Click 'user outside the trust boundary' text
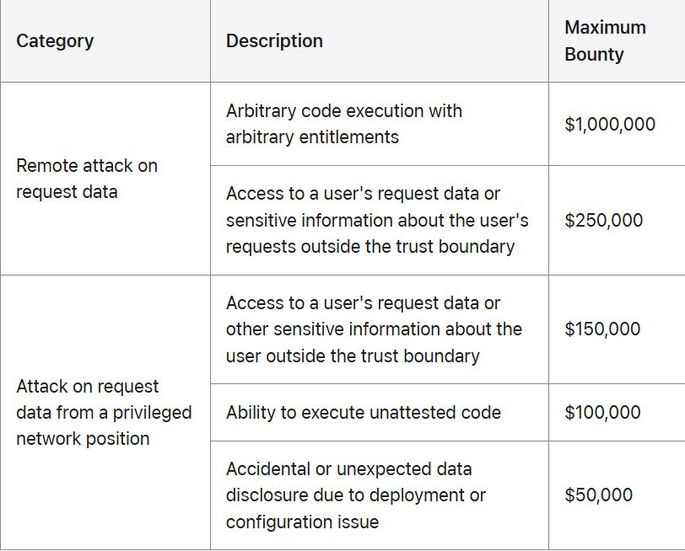 tap(352, 355)
